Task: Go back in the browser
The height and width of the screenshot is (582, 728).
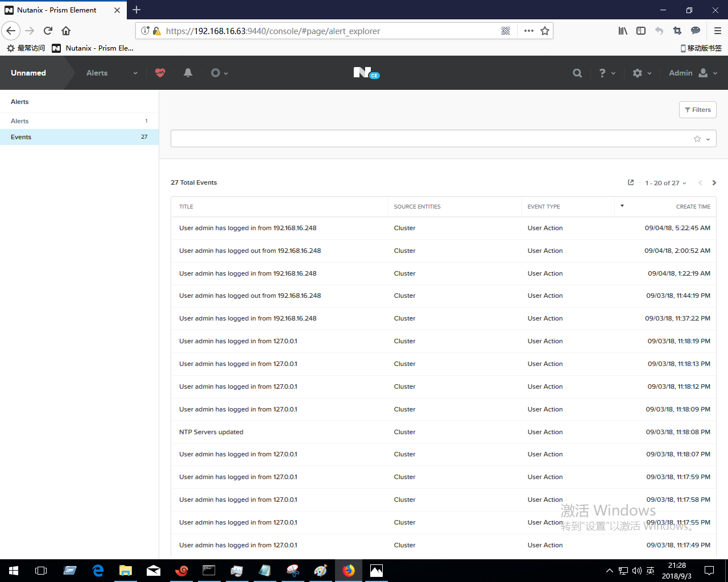Action: (11, 31)
